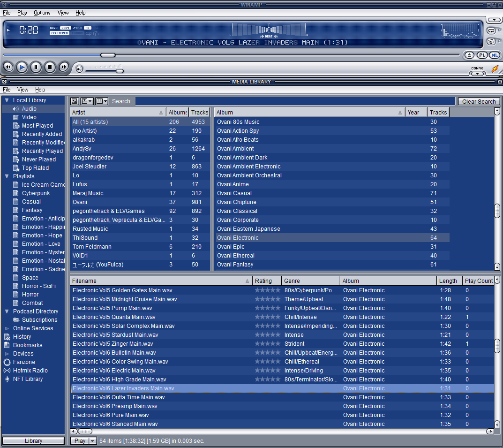Viewport: 503px width, 448px height.
Task: Click the Winamp lightning bolt icon
Action: [x=495, y=68]
